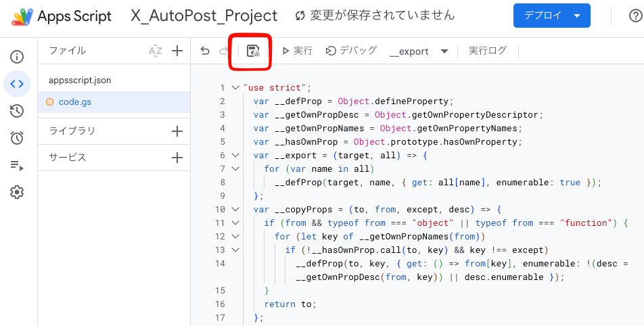644x326 pixels.
Task: Add a library with the plus icon
Action: 177,131
